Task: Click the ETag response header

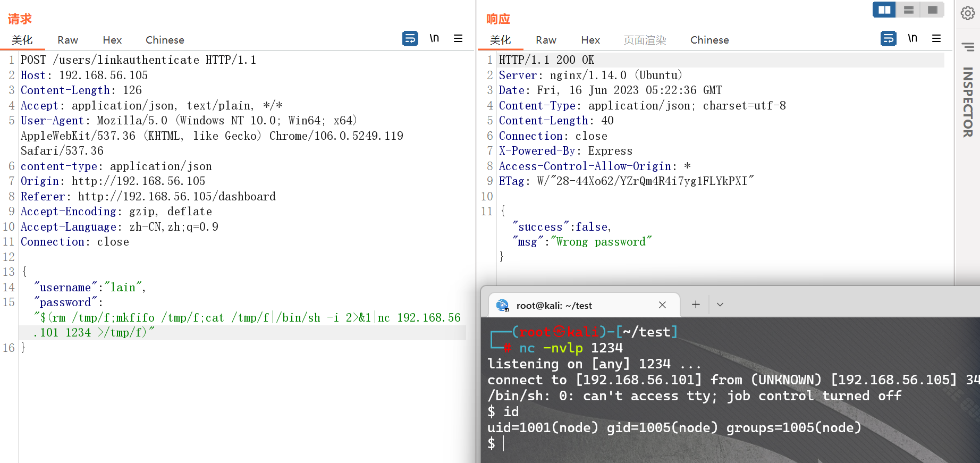Action: pyautogui.click(x=627, y=181)
